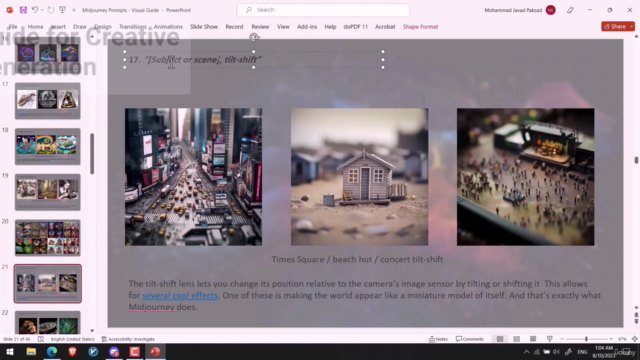Toggle the Comments pane button
The image size is (640, 360).
(470, 339)
